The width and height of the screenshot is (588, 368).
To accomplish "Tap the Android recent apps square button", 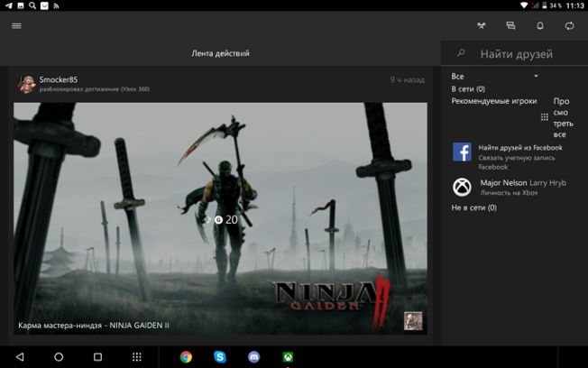I will pos(97,357).
